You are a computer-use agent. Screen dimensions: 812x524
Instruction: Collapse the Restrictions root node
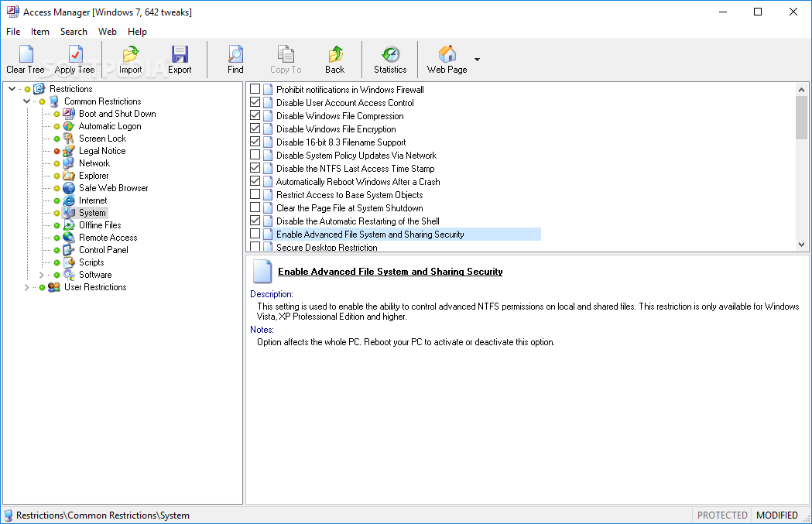[12, 89]
